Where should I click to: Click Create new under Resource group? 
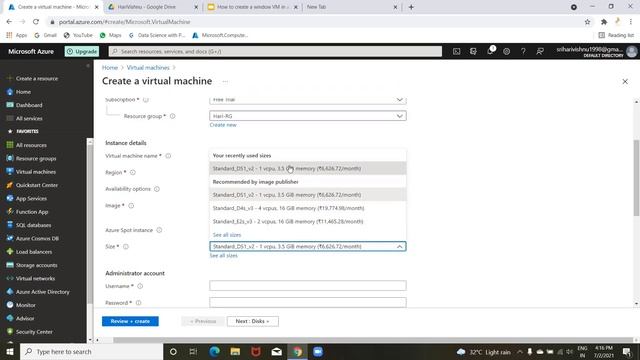pyautogui.click(x=223, y=125)
